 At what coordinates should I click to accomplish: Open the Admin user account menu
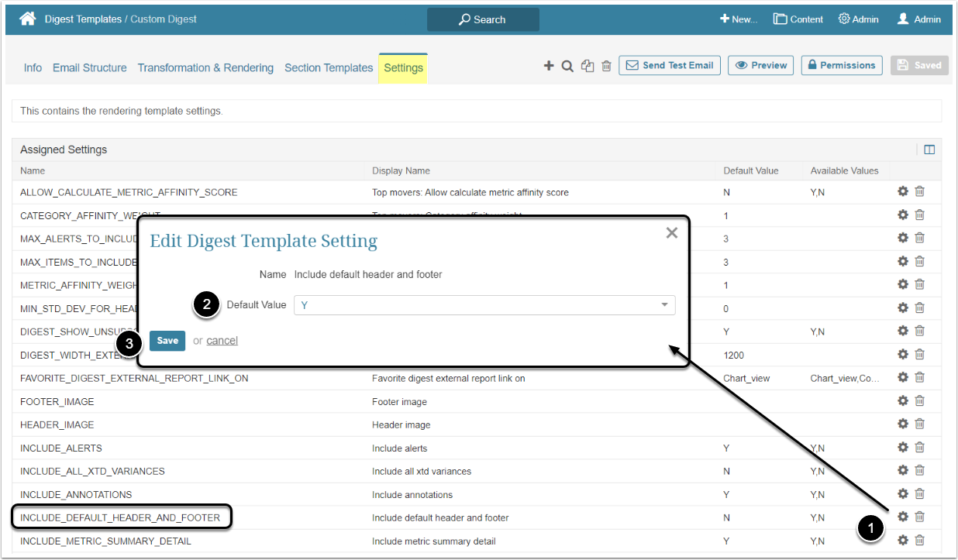click(918, 19)
